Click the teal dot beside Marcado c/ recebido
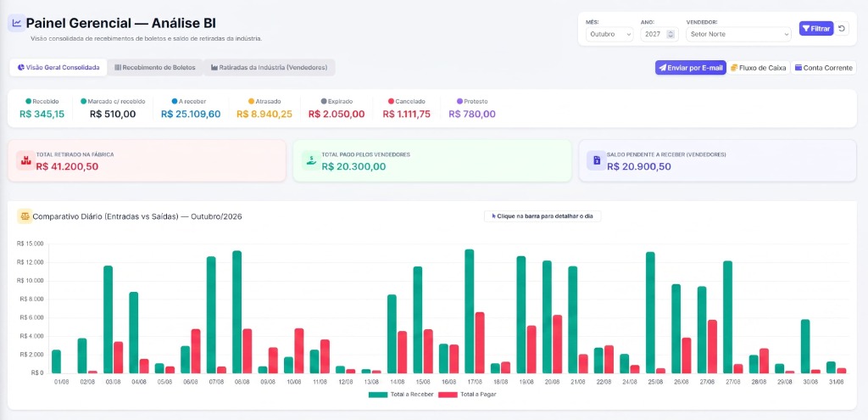 tap(84, 102)
